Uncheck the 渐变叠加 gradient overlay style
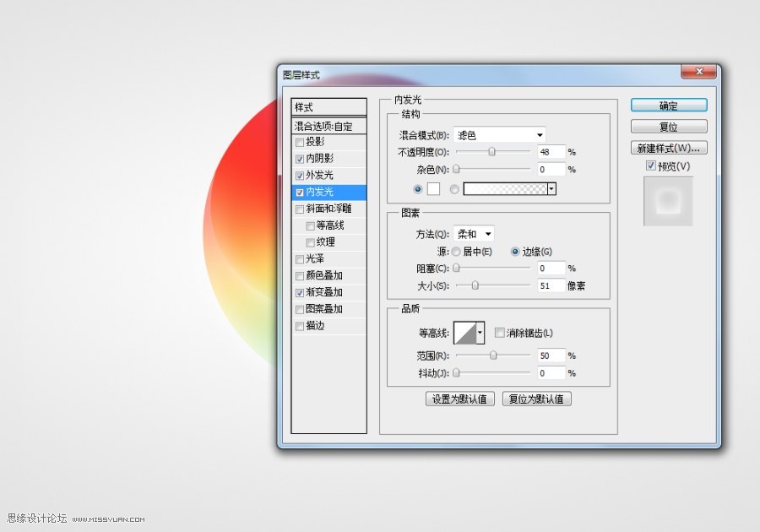Image resolution: width=760 pixels, height=532 pixels. pos(300,292)
